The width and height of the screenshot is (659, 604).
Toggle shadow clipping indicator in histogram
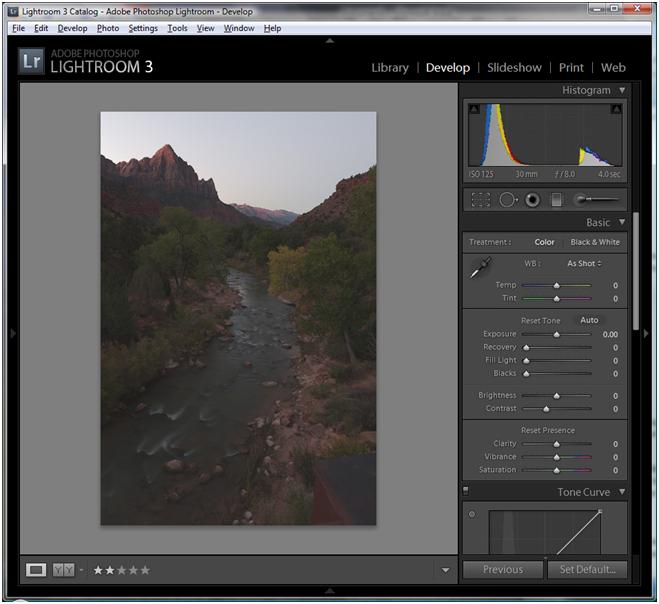click(474, 109)
